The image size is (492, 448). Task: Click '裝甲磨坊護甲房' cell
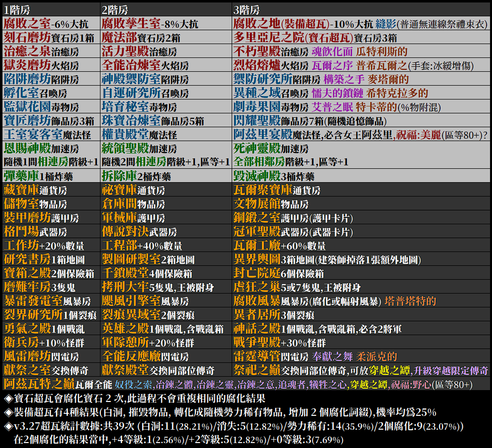click(x=51, y=217)
